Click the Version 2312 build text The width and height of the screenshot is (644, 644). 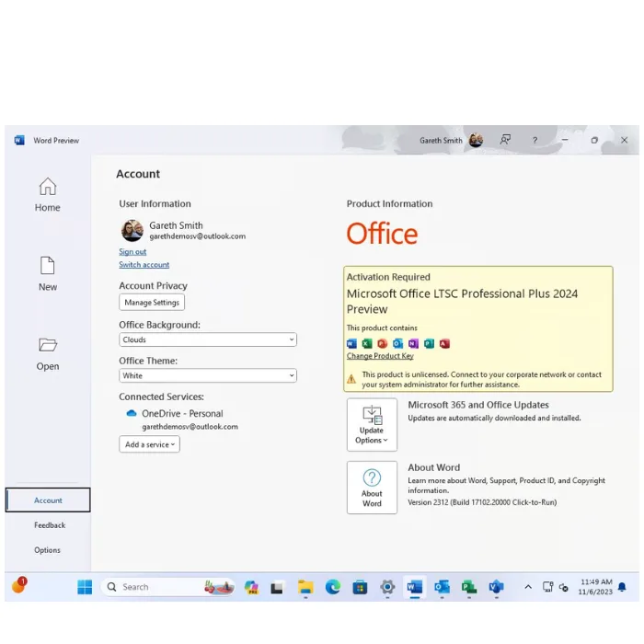(x=482, y=502)
